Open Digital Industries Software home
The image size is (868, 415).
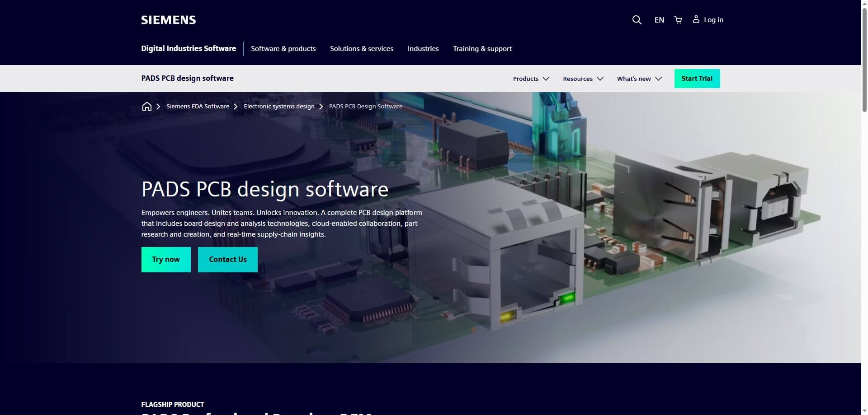(x=189, y=48)
